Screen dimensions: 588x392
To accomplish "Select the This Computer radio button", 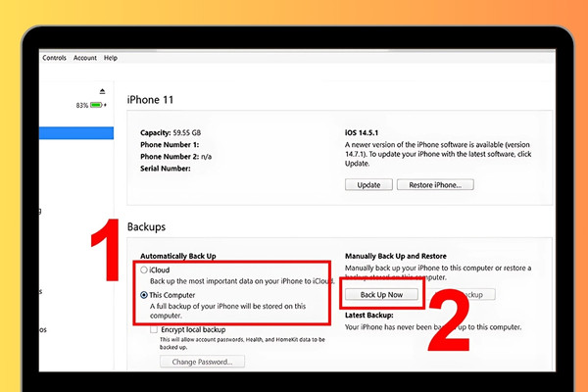I will pyautogui.click(x=144, y=295).
